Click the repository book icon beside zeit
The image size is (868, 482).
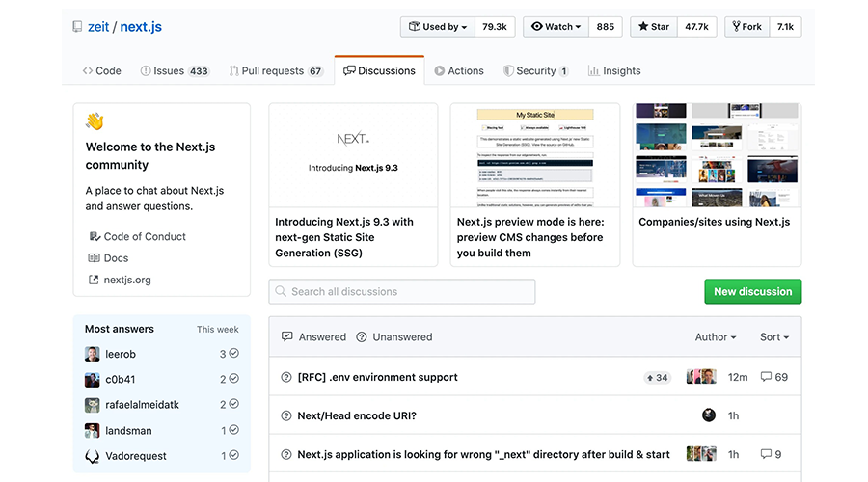pos(77,27)
